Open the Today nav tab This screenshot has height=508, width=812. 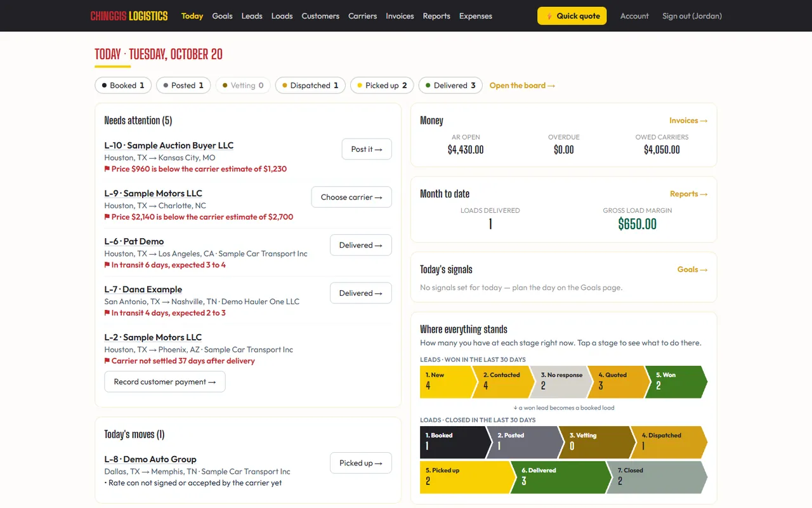coord(192,16)
